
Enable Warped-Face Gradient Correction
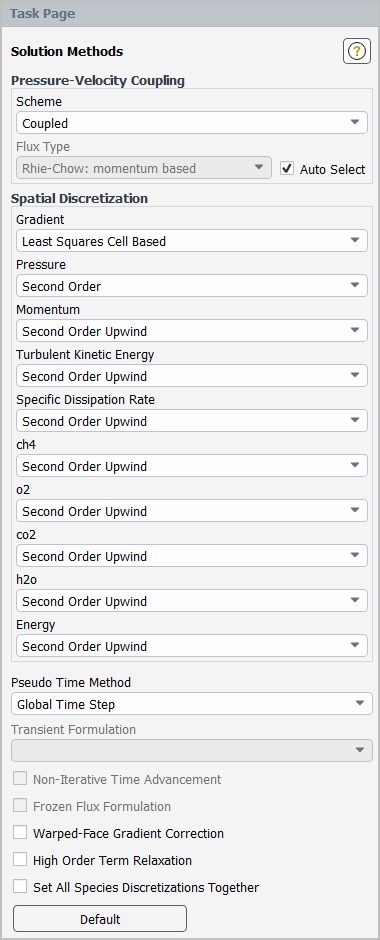20,832
